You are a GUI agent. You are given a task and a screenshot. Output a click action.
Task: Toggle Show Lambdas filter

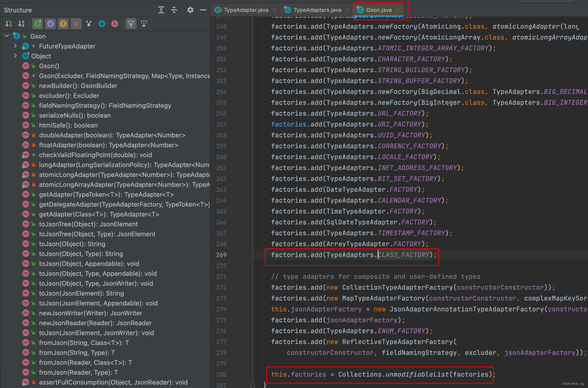(115, 24)
